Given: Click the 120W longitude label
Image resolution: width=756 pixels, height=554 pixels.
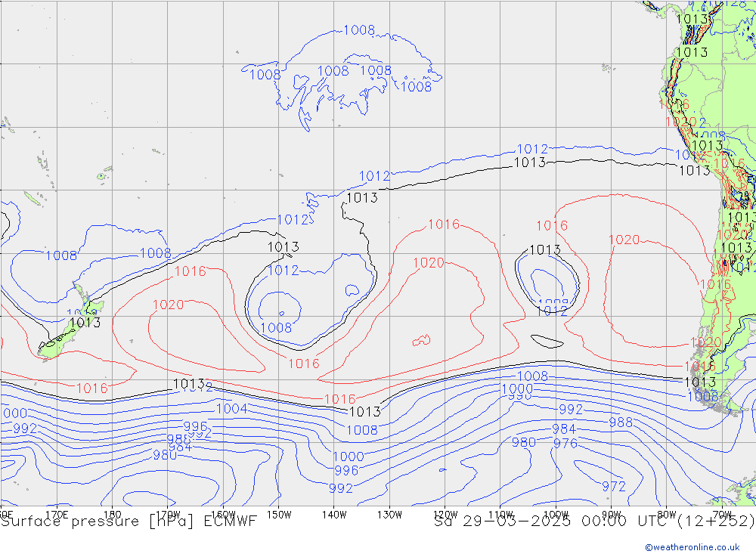Looking at the screenshot, I should coord(445,515).
